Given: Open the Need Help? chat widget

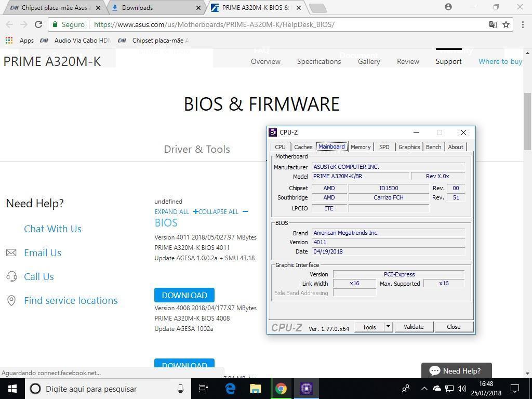Looking at the screenshot, I should tap(456, 370).
